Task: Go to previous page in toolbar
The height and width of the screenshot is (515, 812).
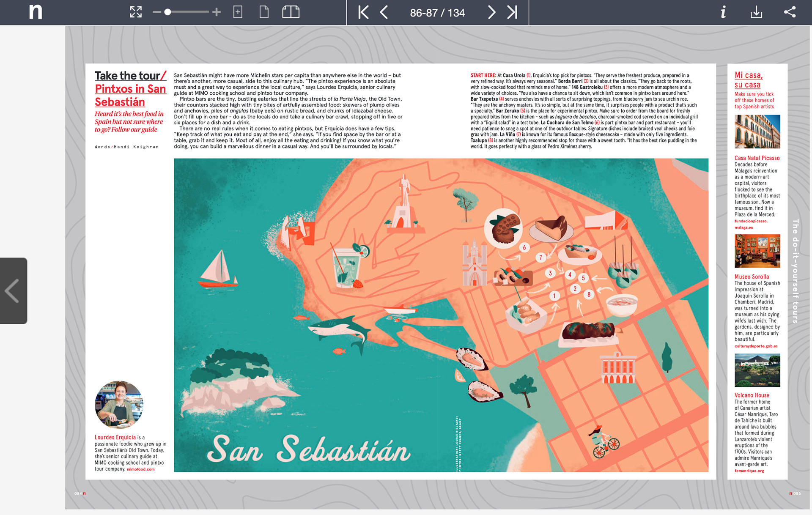Action: [x=384, y=12]
